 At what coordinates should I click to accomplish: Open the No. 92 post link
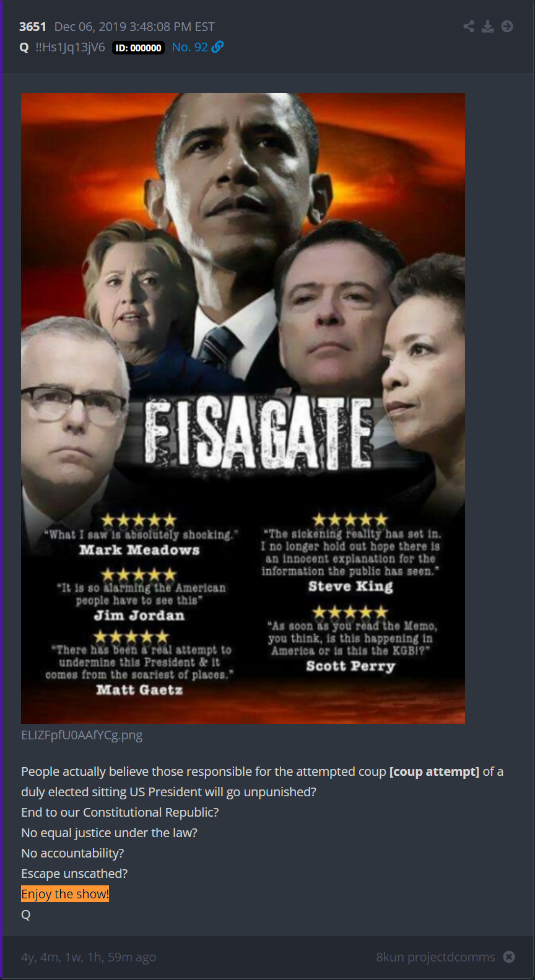[189, 47]
